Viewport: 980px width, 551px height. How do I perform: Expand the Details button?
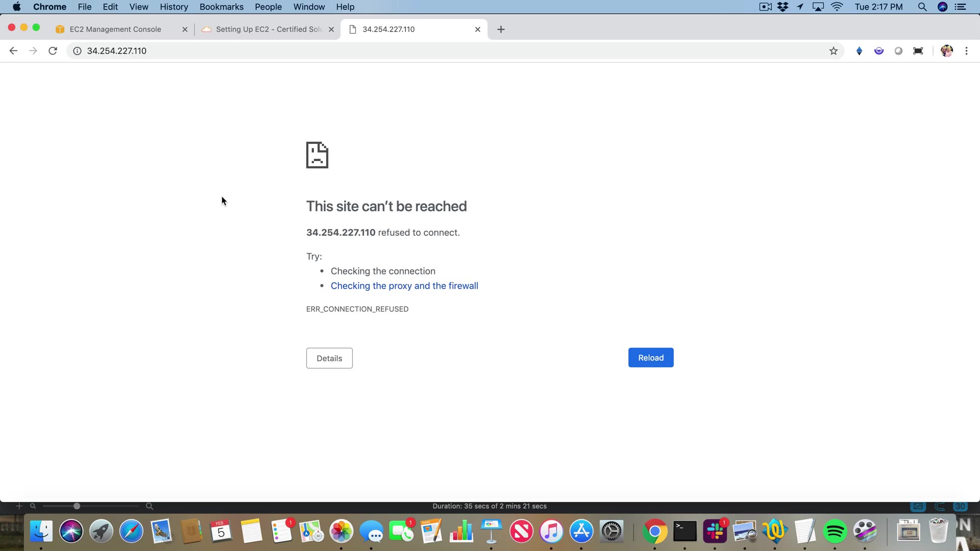click(329, 358)
